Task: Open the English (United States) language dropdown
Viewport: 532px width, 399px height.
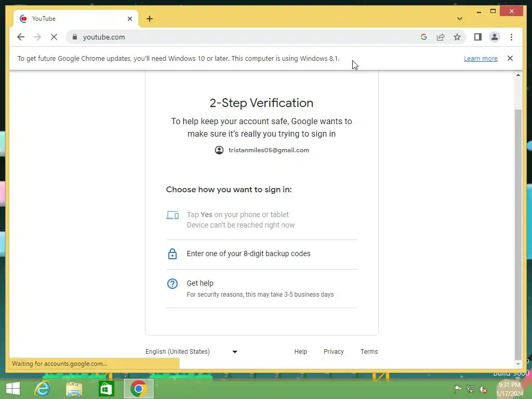Action: click(192, 352)
